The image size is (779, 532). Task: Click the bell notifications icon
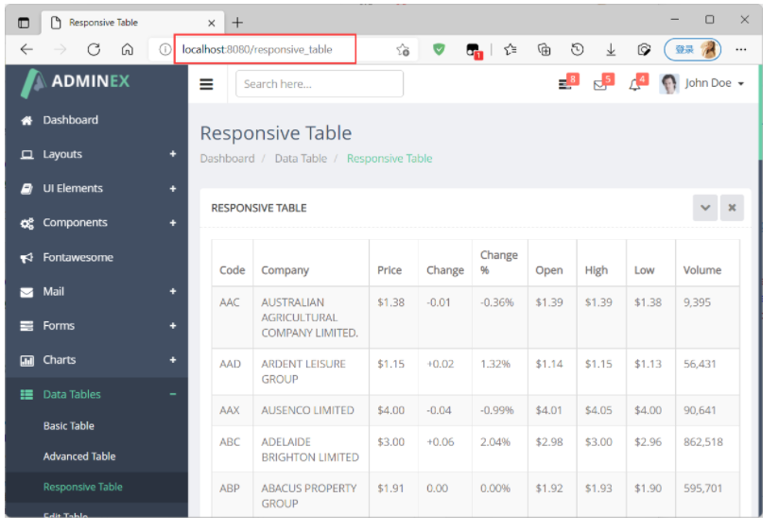(x=635, y=84)
